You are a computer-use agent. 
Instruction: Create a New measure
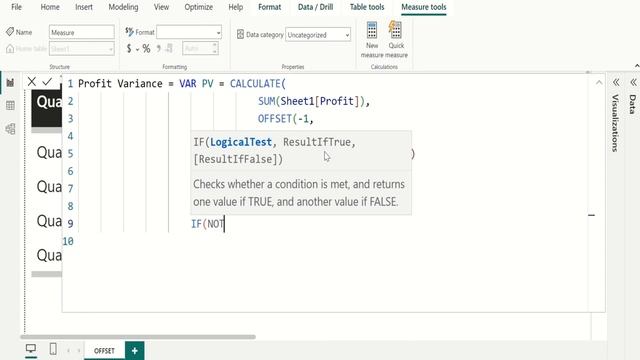coord(372,40)
